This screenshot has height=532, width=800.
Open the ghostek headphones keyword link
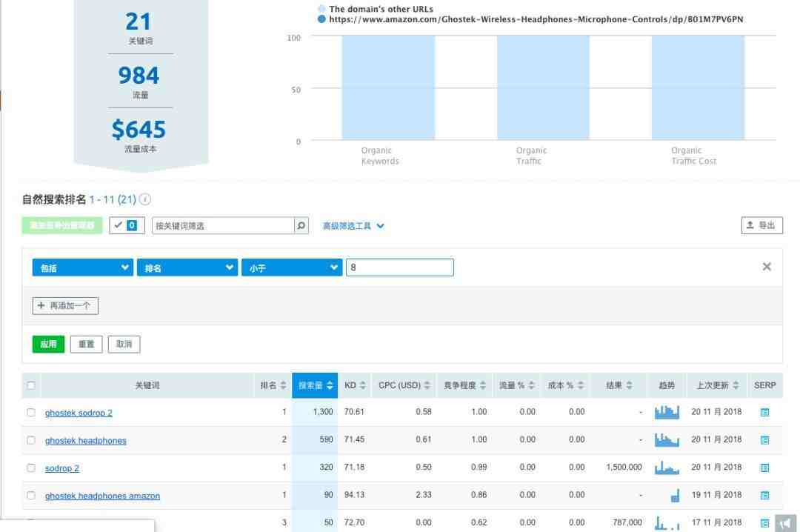click(86, 440)
